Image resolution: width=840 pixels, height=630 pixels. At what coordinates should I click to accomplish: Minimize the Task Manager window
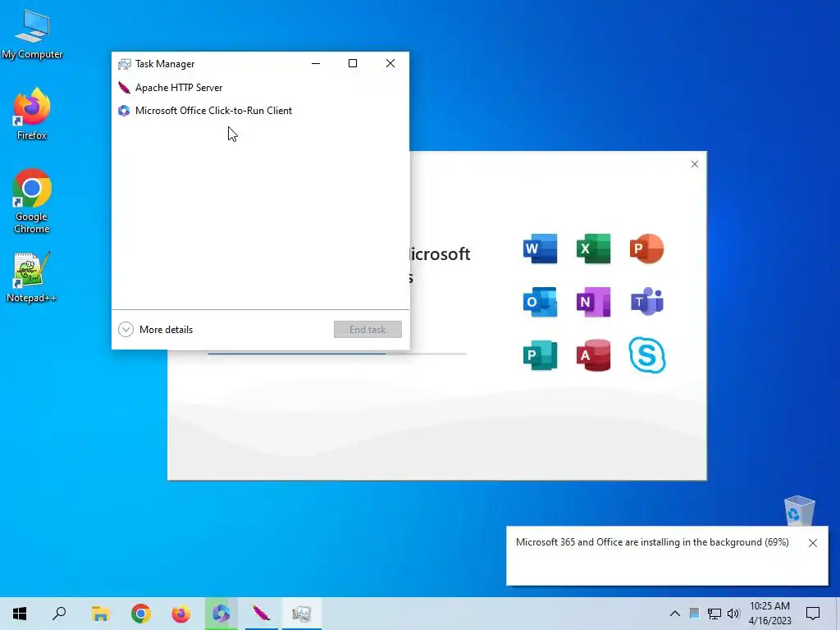click(x=316, y=63)
